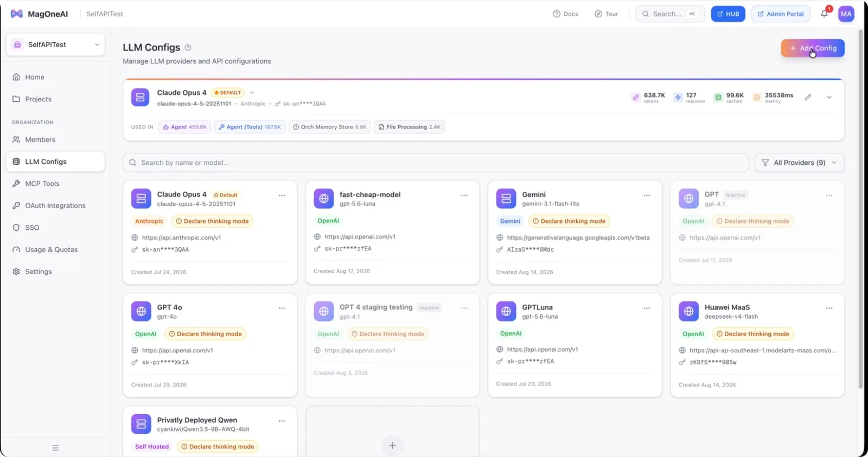Click the Orch Memory Store usage chip
Viewport: 868px width, 457px height.
[x=330, y=127]
